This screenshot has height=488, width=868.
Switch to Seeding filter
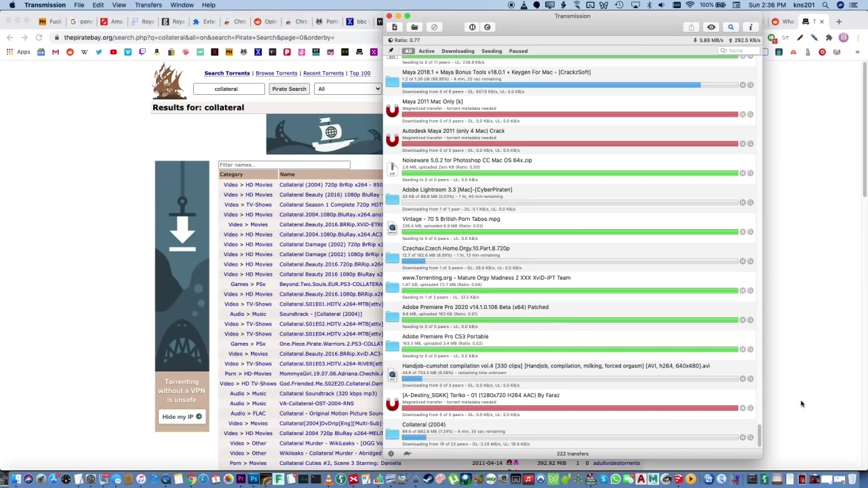492,51
